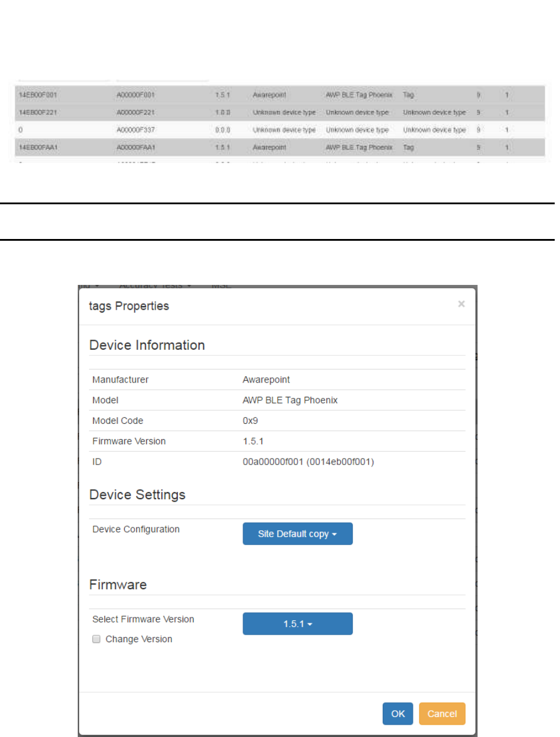Viewport: 560px width, 737px height.
Task: Click the Select Firmware Version label
Action: [x=143, y=619]
